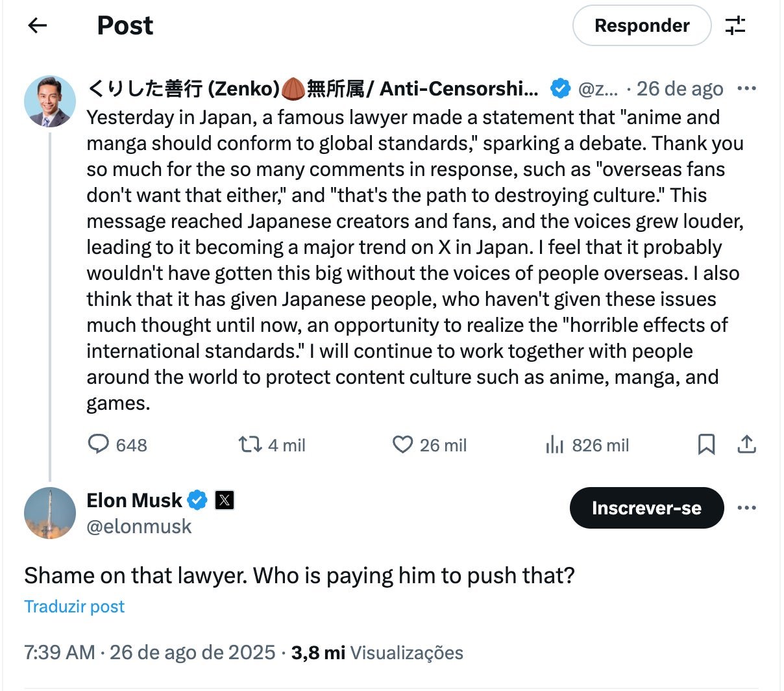Bookmark Zenko's post
The image size is (784, 691).
[706, 444]
